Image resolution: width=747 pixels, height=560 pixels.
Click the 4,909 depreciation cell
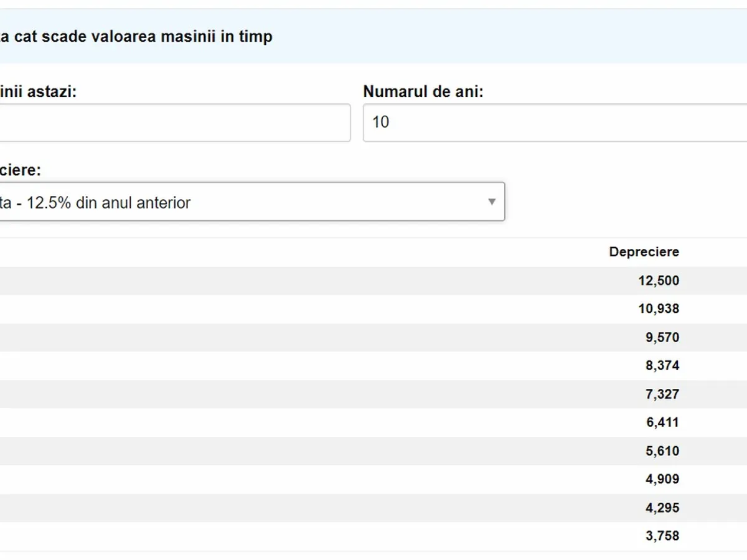[x=662, y=479]
